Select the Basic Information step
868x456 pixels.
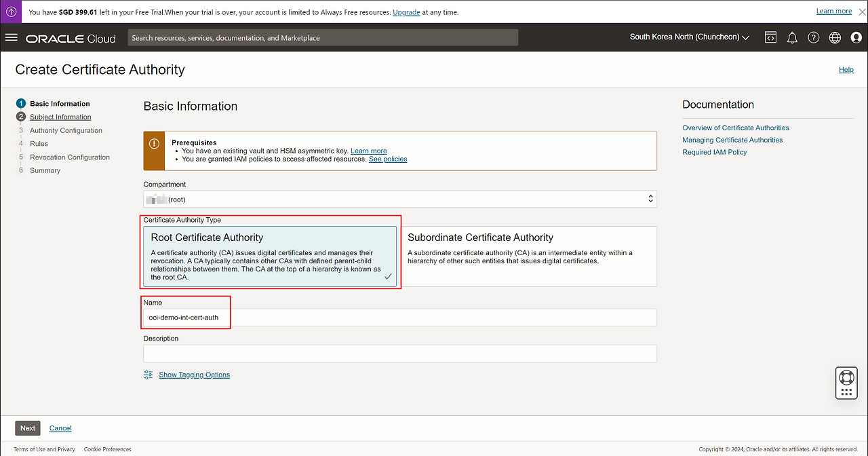60,104
